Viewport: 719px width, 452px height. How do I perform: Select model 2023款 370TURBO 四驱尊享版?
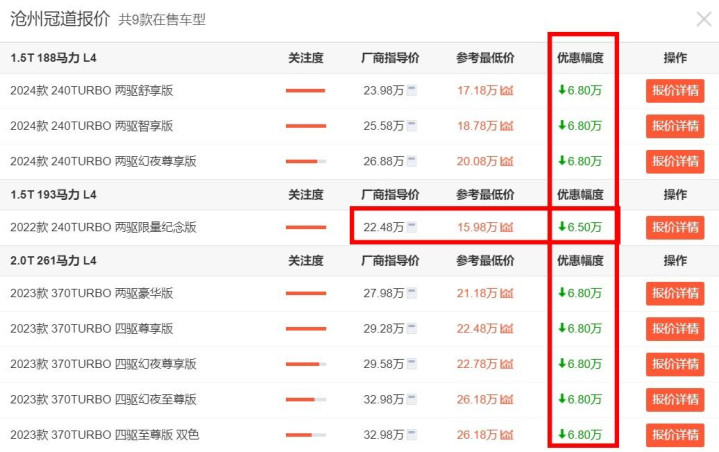pos(92,328)
